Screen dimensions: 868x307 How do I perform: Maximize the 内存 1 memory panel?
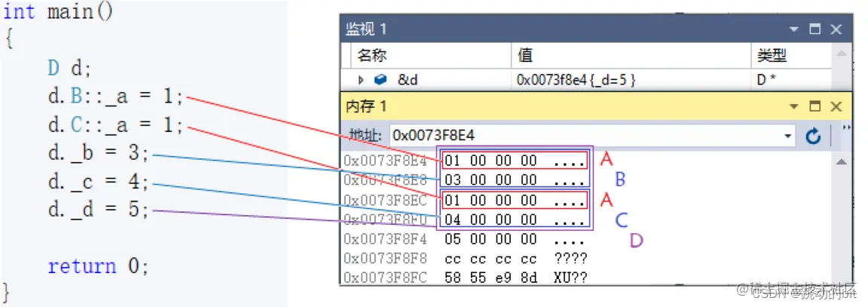point(815,106)
